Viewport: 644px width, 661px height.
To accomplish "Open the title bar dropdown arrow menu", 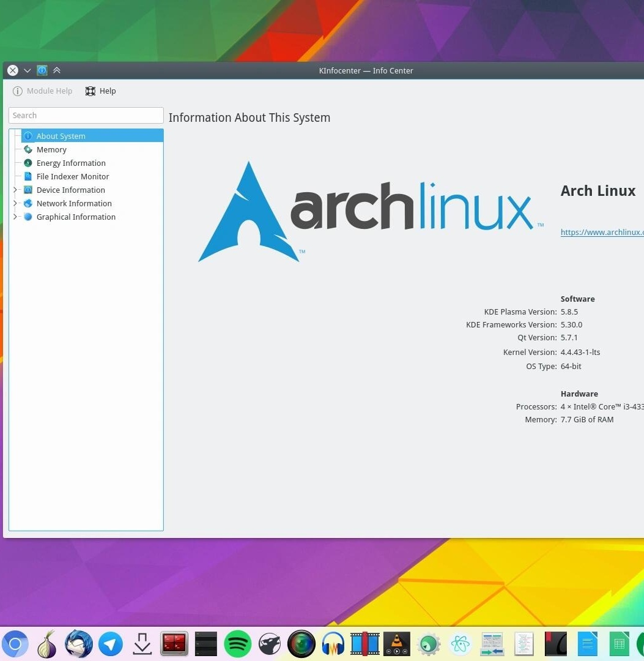I will [x=28, y=70].
